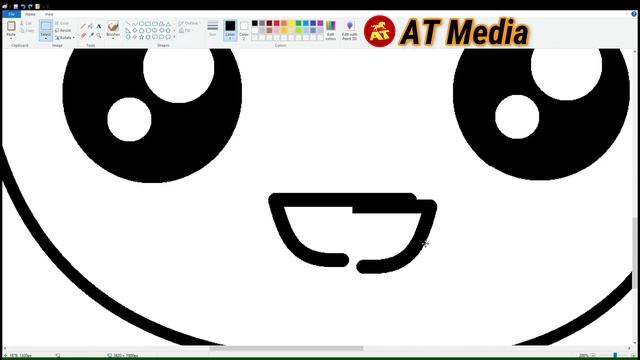The image size is (640, 360).
Task: Expand the Select dropdown arrow
Action: (x=46, y=38)
